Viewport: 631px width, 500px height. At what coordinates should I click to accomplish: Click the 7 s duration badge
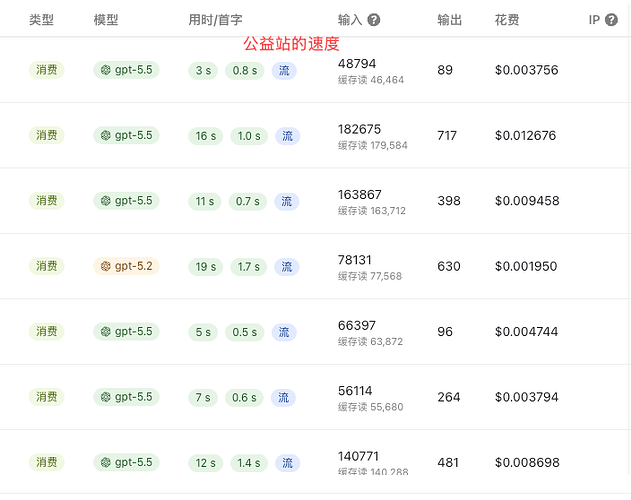click(x=203, y=398)
